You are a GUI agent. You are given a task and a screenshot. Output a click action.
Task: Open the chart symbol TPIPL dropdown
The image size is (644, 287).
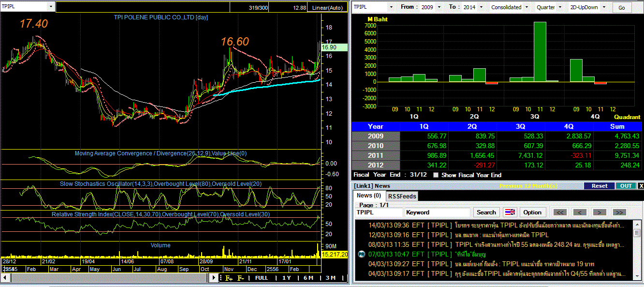(x=51, y=7)
